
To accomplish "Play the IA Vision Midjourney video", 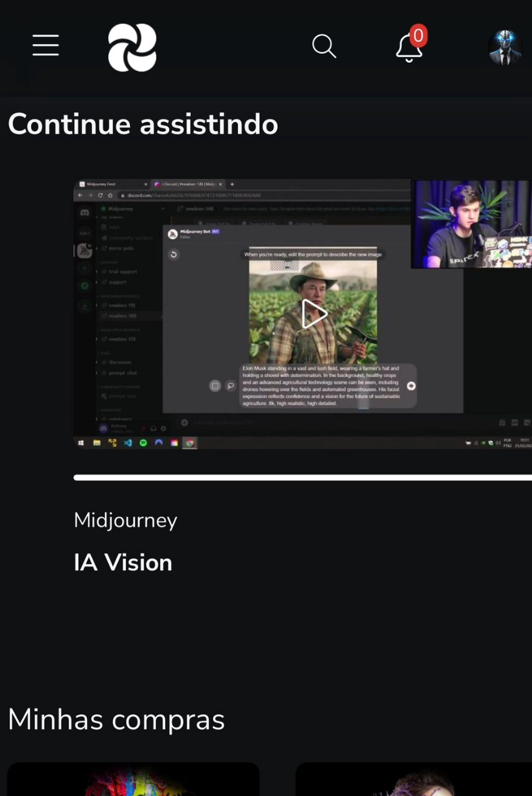I will click(x=314, y=314).
